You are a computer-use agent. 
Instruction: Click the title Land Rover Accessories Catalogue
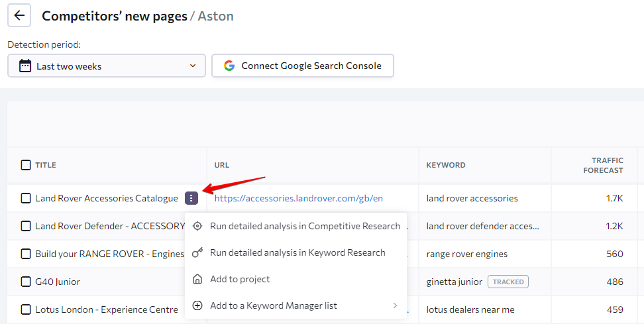point(107,198)
